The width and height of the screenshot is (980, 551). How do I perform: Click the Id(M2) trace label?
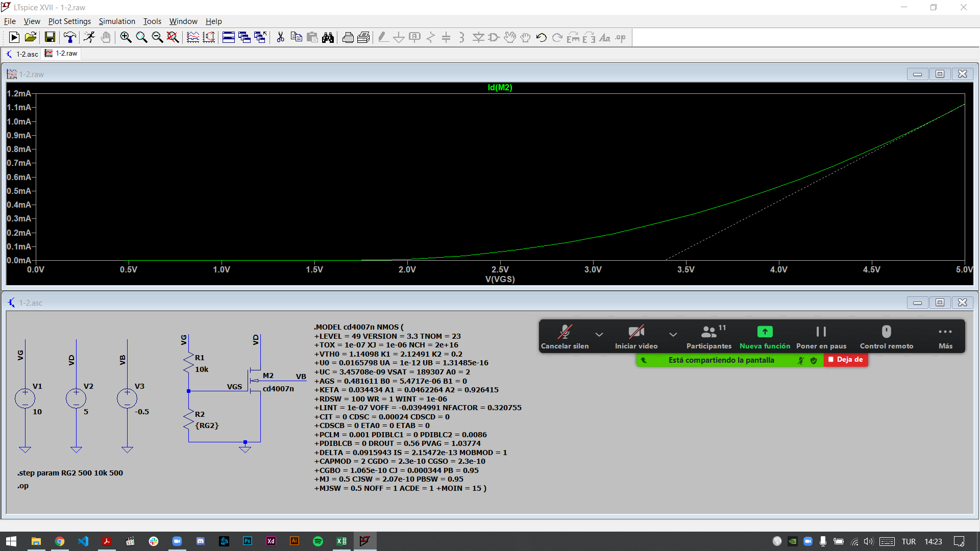500,87
